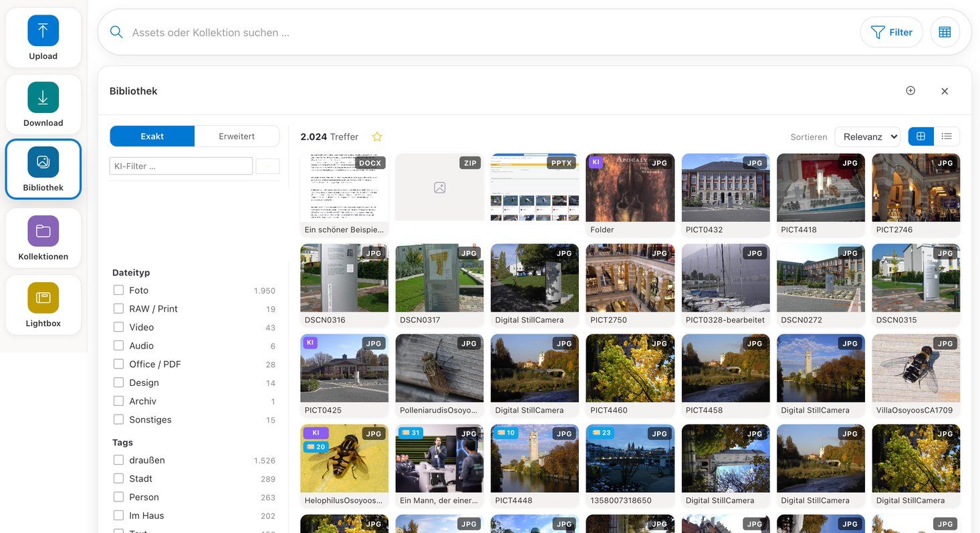Check the Im Haus tag filter

(x=118, y=516)
